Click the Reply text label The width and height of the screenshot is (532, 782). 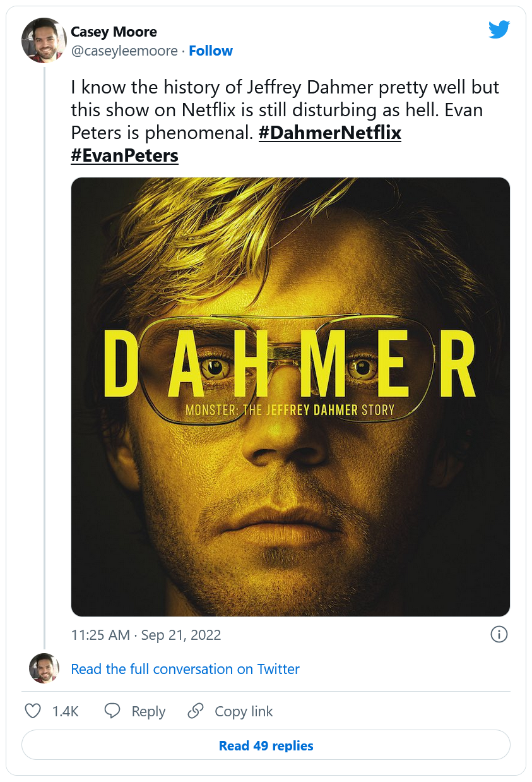148,711
